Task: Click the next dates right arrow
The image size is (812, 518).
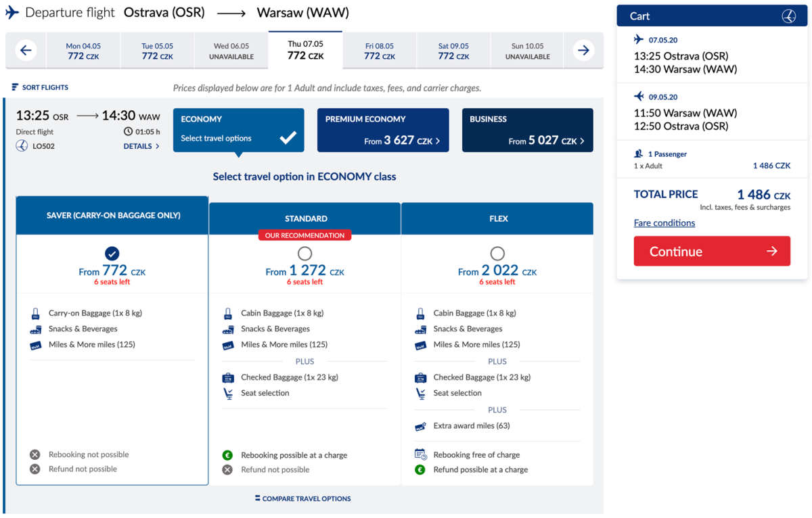Action: 583,51
